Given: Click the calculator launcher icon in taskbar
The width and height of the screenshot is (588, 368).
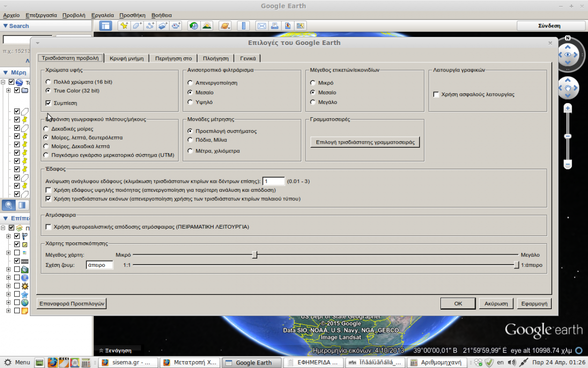Looking at the screenshot, I should point(86,363).
